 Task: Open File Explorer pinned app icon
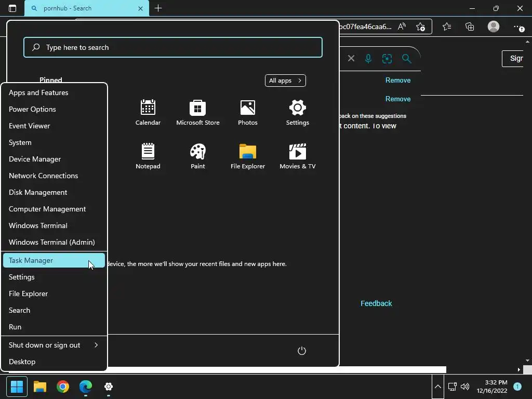247,156
